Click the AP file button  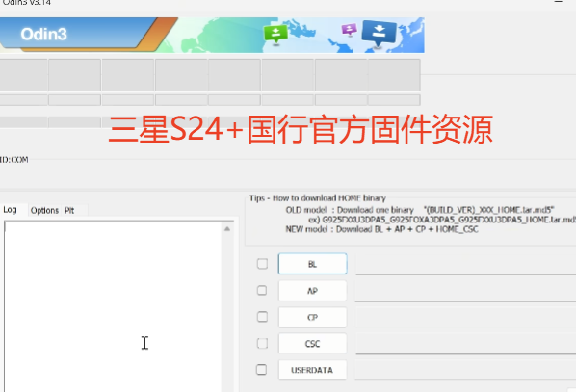313,291
